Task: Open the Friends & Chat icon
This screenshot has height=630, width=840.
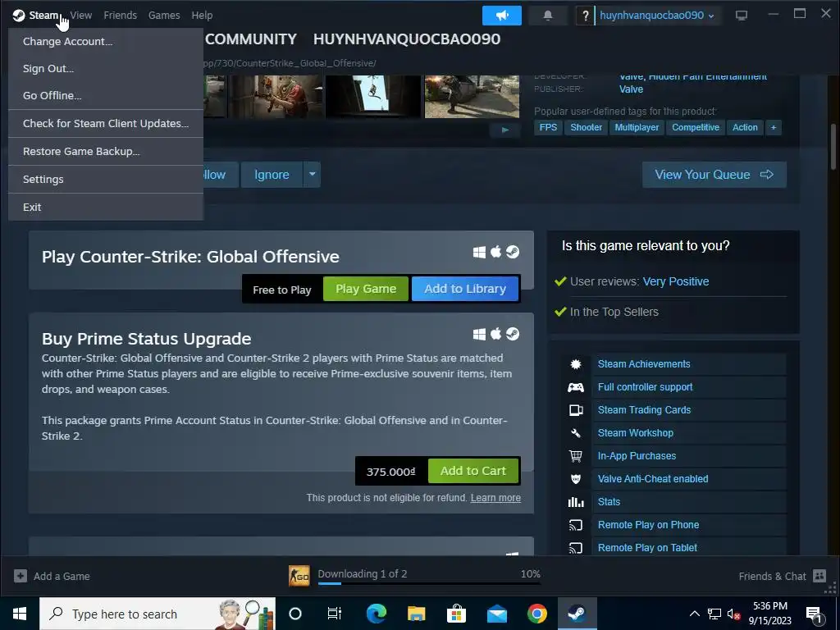Action: click(x=819, y=576)
